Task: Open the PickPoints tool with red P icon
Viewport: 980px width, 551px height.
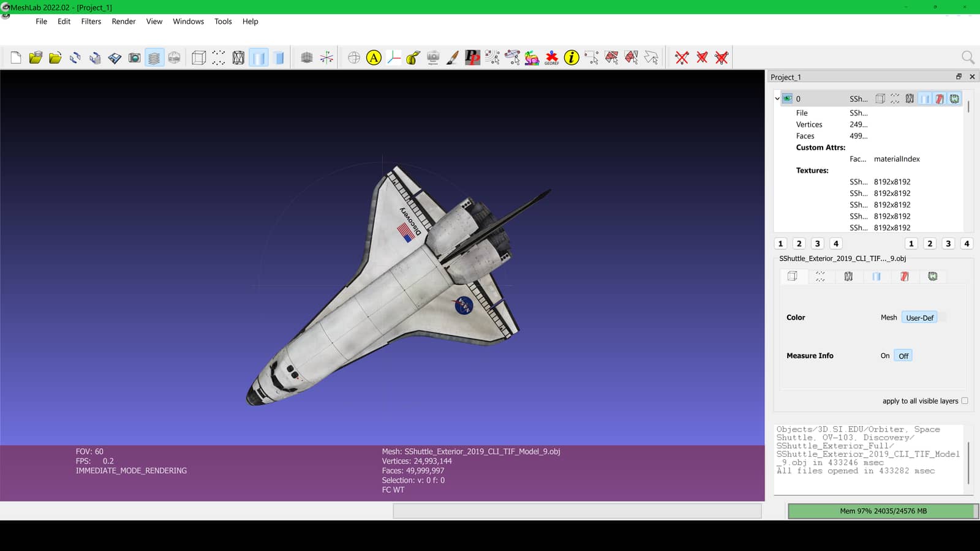Action: coord(472,58)
